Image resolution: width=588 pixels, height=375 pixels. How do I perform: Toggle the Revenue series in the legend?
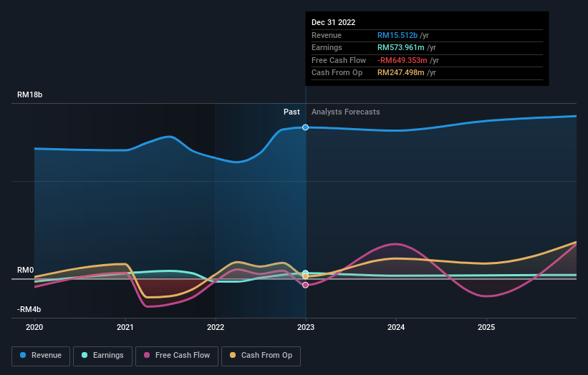[x=41, y=356]
